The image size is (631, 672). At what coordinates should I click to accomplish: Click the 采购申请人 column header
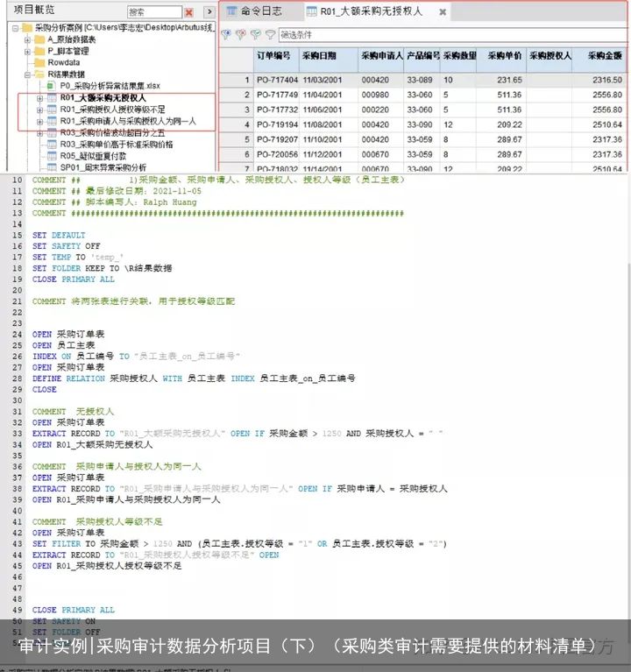[380, 60]
